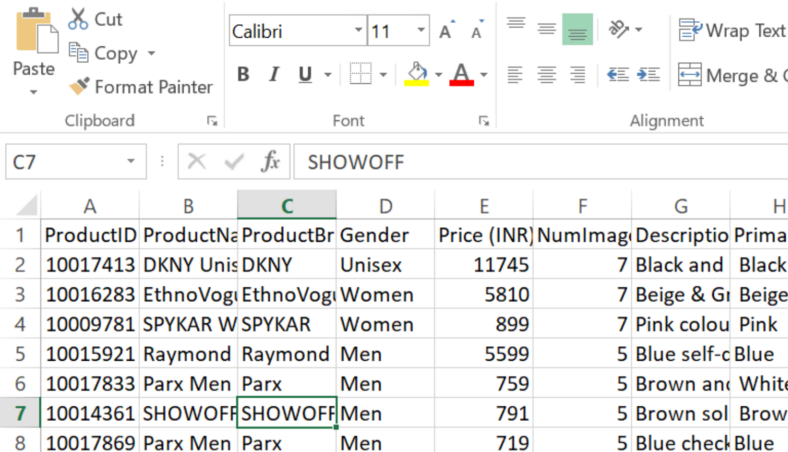Viewport: 788px width, 452px height.
Task: Cut the selected cell content
Action: [x=95, y=19]
